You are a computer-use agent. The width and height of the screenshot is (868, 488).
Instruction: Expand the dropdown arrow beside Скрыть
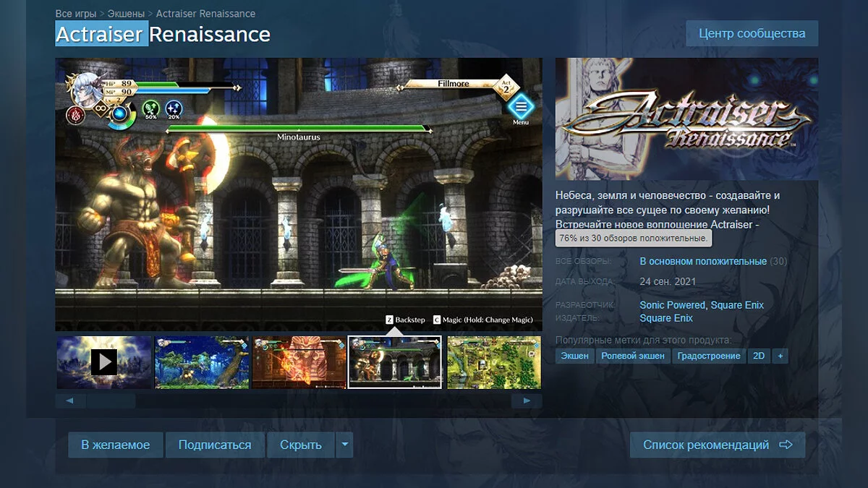point(344,445)
